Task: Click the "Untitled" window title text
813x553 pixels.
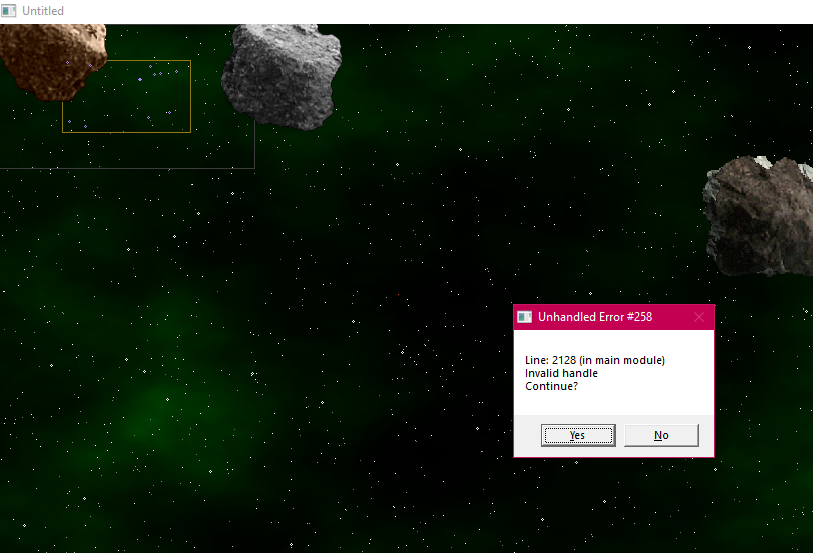Action: tap(43, 11)
